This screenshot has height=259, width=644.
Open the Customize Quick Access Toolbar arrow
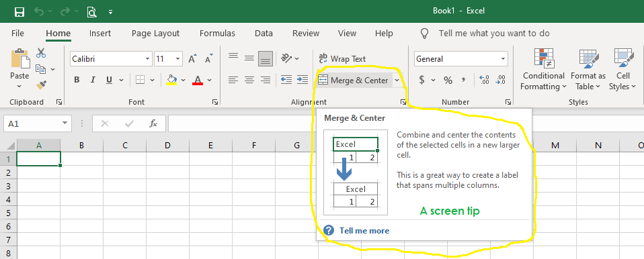[110, 12]
